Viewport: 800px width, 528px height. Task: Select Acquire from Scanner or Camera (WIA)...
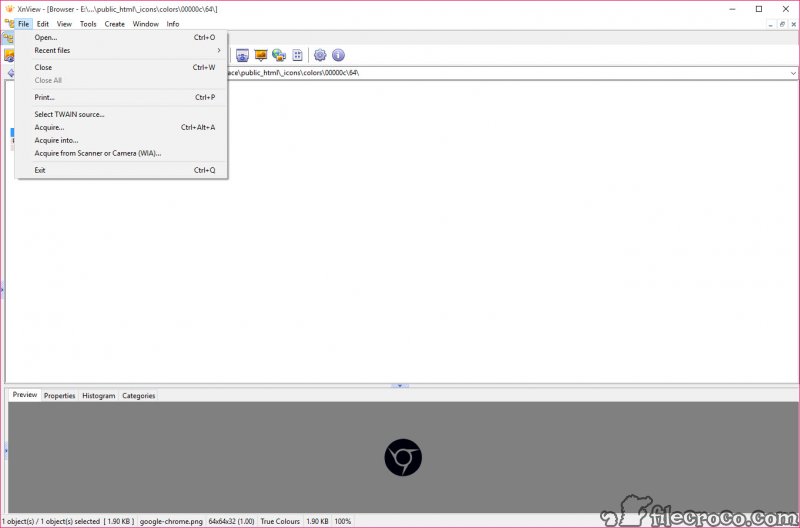pos(121,153)
